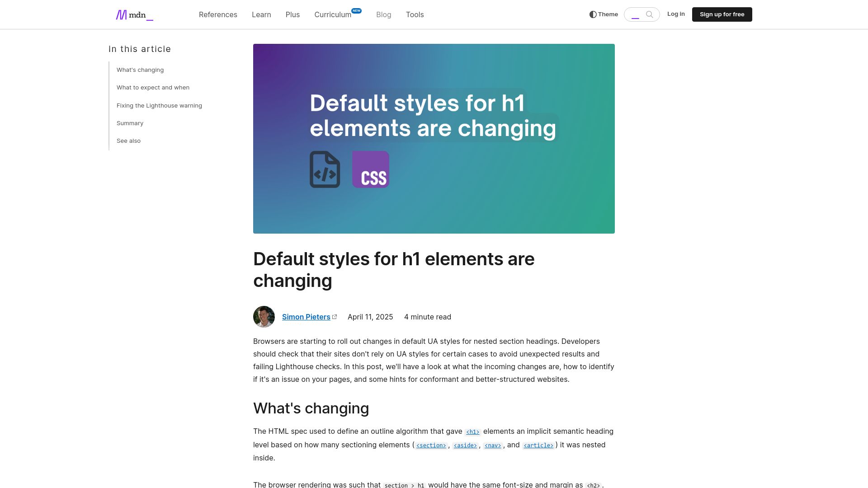This screenshot has width=868, height=488.
Task: Open the Blog section
Action: click(x=383, y=14)
